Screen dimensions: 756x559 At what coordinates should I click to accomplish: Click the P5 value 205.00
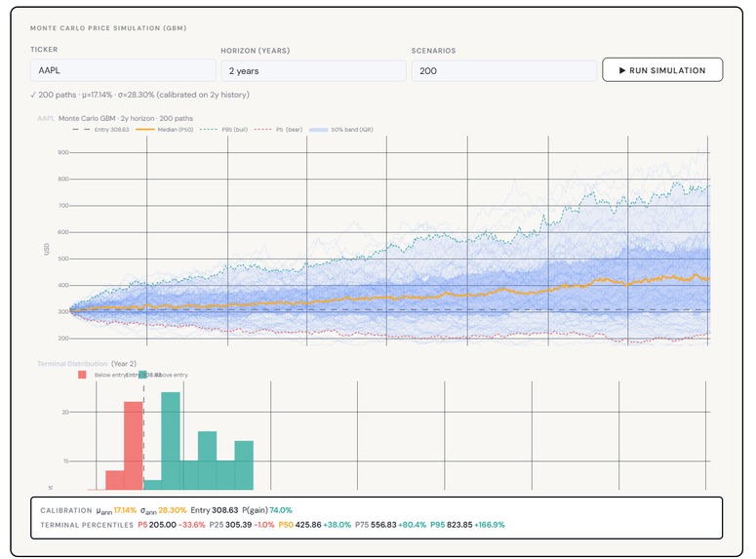point(163,525)
